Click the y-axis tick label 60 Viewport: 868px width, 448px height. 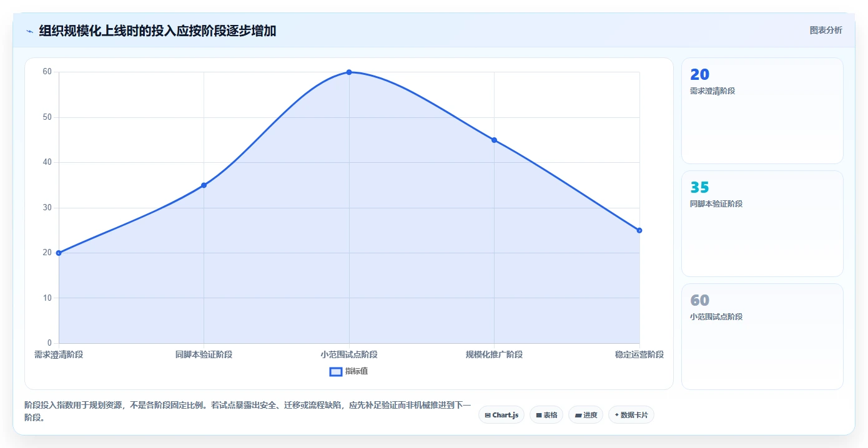tap(47, 72)
